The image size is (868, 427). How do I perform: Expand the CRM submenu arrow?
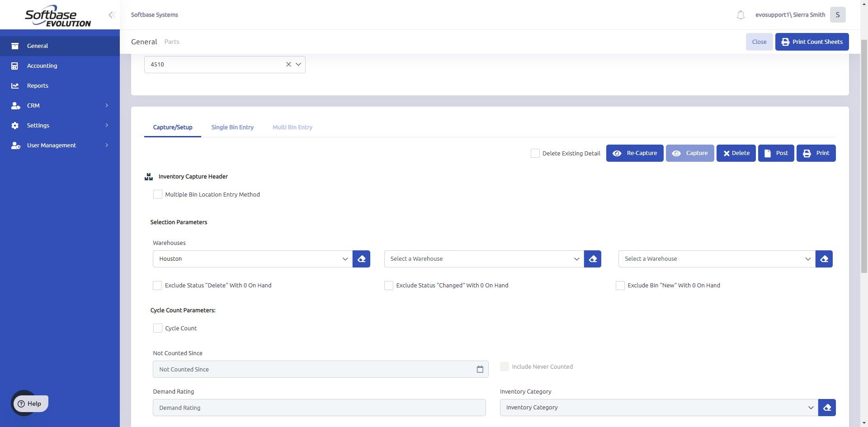(107, 106)
